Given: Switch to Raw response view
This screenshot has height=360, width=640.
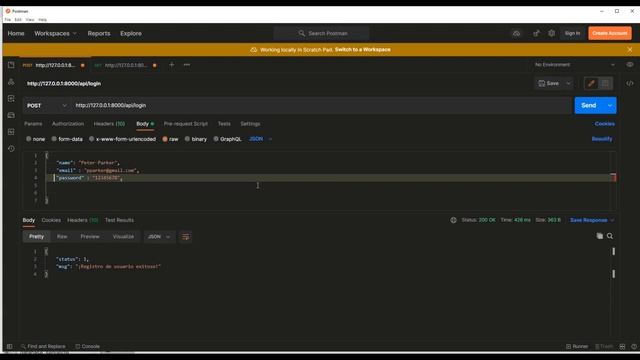Looking at the screenshot, I should pyautogui.click(x=62, y=237).
